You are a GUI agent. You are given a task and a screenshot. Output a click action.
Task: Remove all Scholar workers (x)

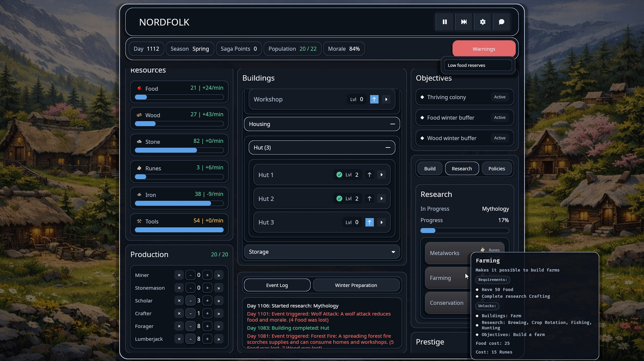point(179,301)
